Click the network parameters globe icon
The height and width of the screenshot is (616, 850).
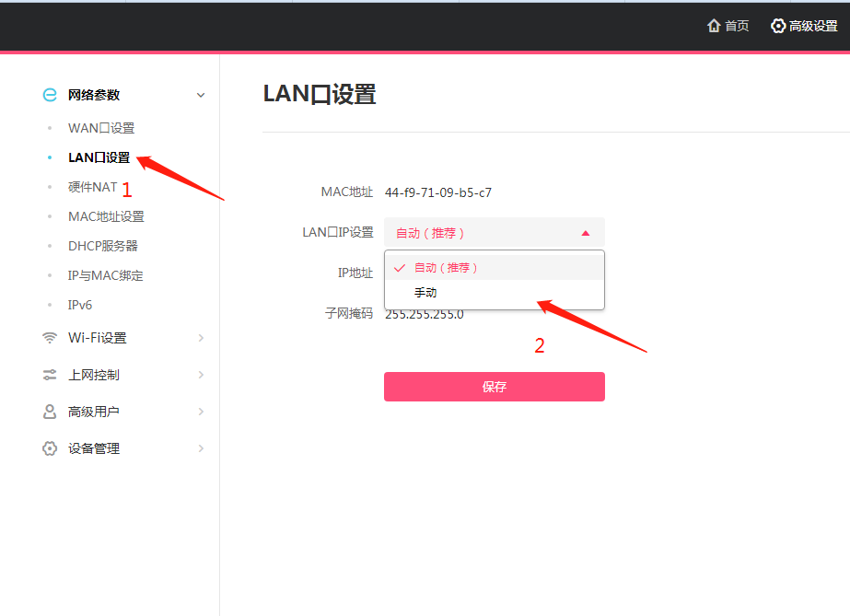click(50, 95)
